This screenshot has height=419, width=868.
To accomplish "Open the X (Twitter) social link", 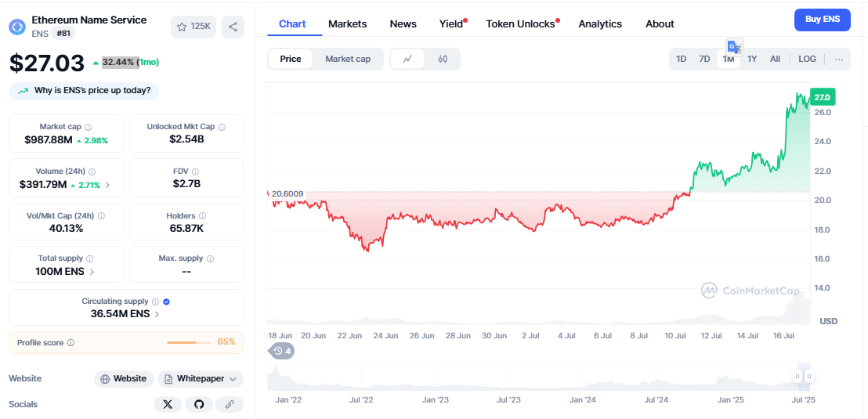I will pyautogui.click(x=168, y=405).
